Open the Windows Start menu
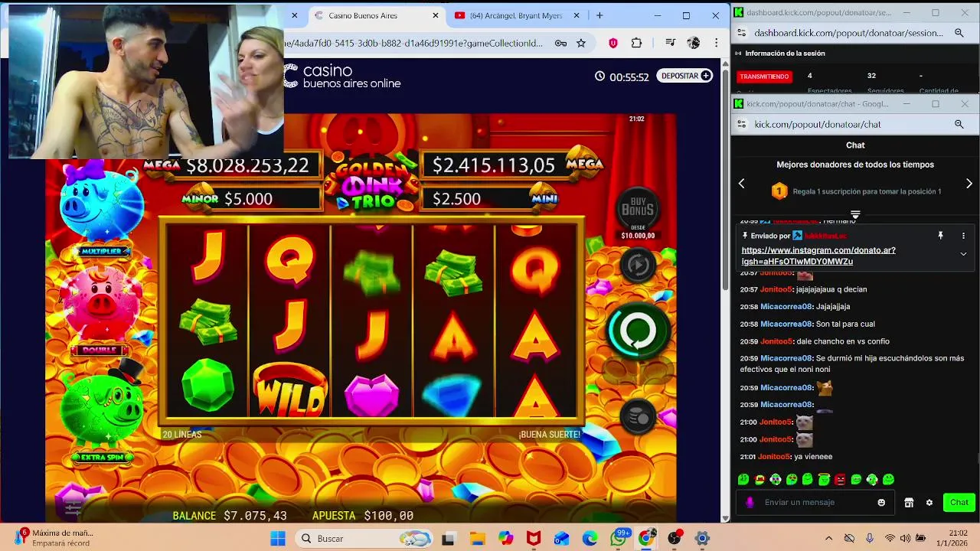980x551 pixels. pyautogui.click(x=277, y=538)
